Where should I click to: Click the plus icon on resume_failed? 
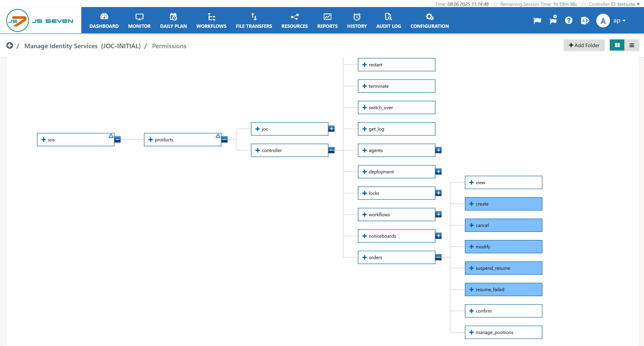[472, 289]
